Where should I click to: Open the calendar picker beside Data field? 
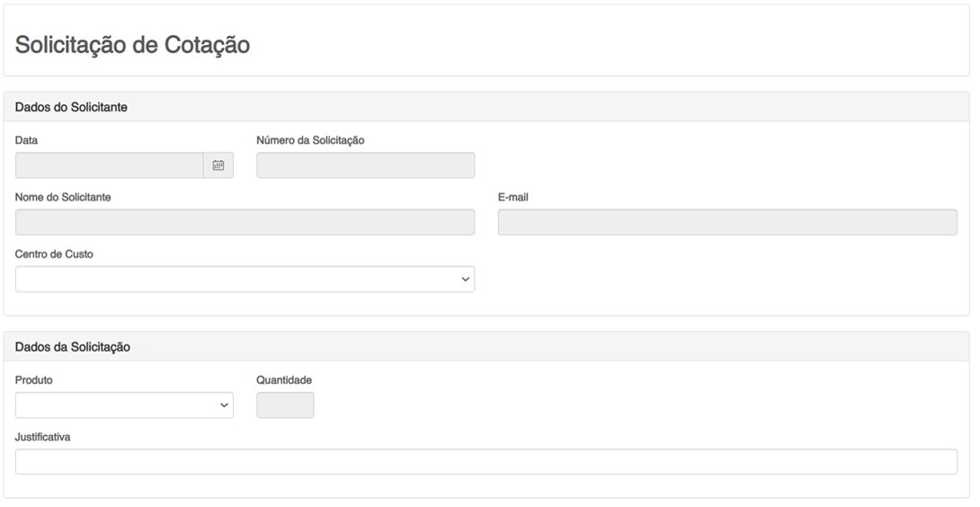click(x=218, y=165)
